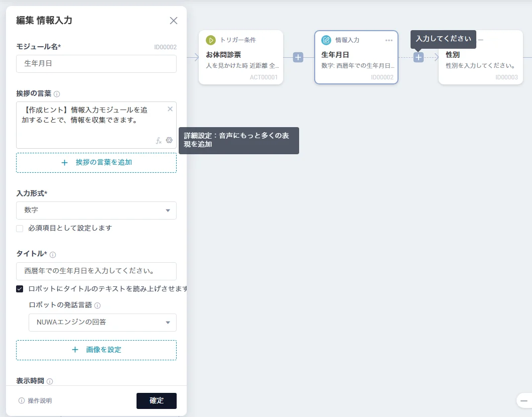Click the info icon beside ロボットの発話言語
Image resolution: width=532 pixels, height=417 pixels.
click(x=97, y=305)
